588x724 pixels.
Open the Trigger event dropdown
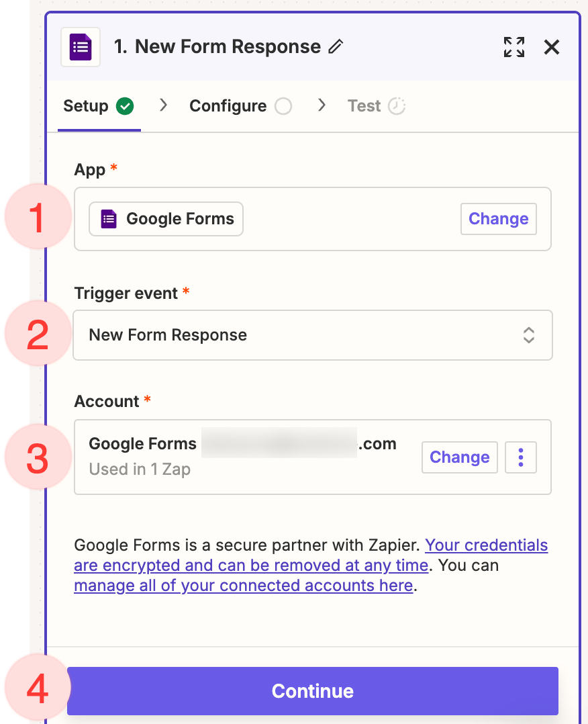tap(312, 335)
